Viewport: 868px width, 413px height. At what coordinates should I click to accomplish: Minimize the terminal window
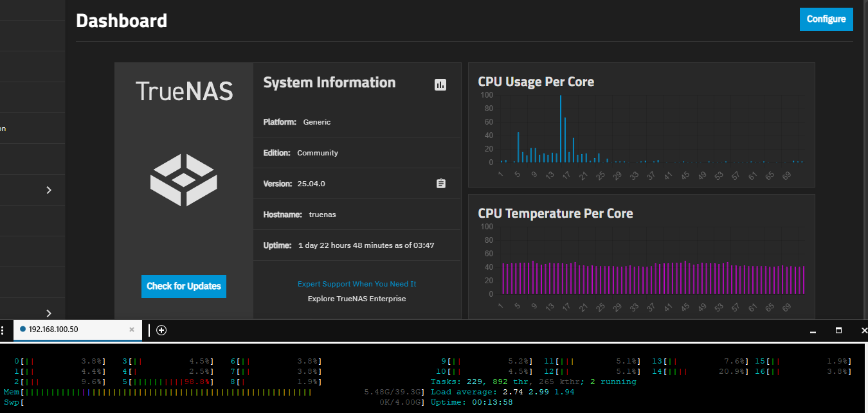[x=813, y=331]
